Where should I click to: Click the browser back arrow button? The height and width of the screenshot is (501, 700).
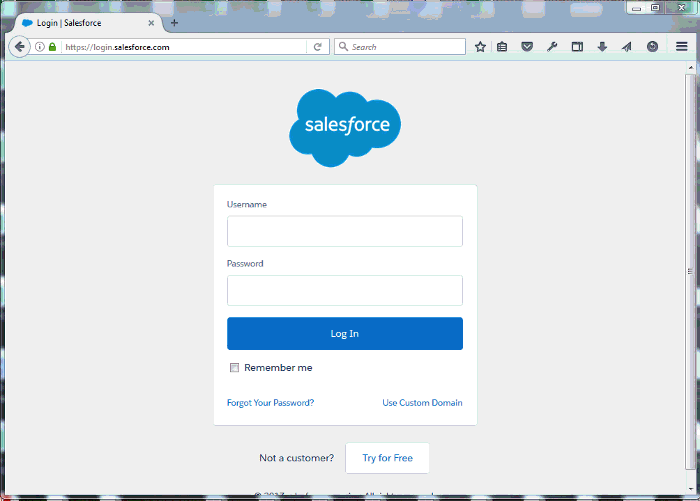(x=19, y=47)
